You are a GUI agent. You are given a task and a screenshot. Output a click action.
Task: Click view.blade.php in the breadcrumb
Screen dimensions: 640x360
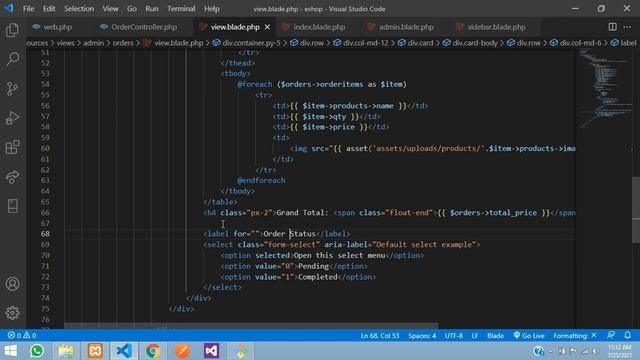coord(178,43)
